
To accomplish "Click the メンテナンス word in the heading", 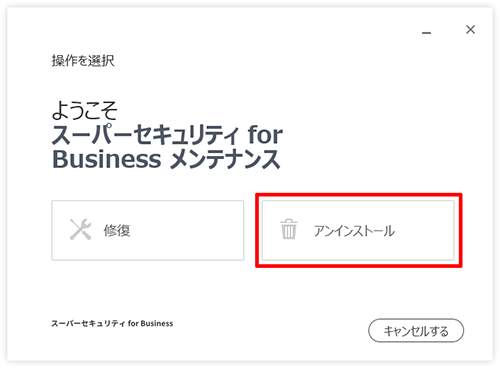I will [x=225, y=159].
